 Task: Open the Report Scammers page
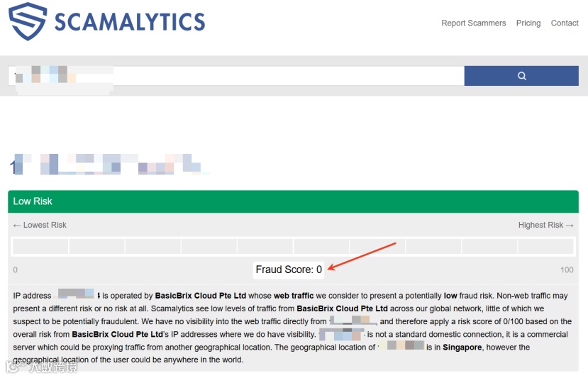tap(473, 23)
